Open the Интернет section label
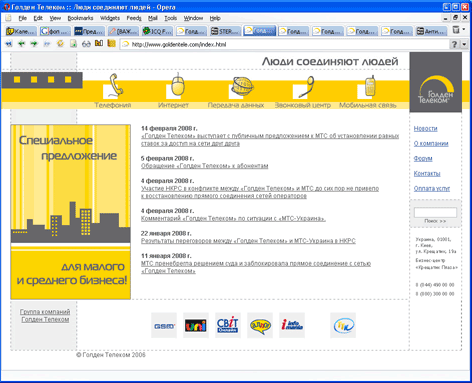472x383 pixels. pyautogui.click(x=173, y=105)
